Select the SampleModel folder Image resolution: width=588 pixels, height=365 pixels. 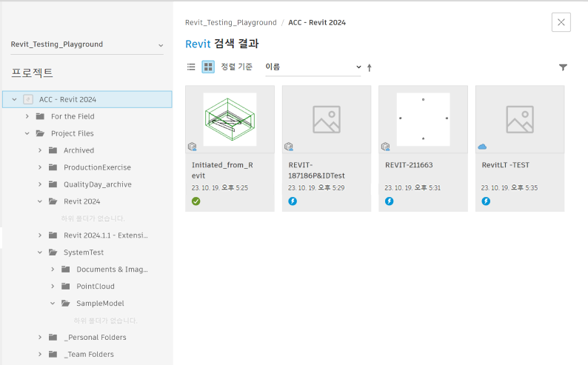(x=100, y=303)
